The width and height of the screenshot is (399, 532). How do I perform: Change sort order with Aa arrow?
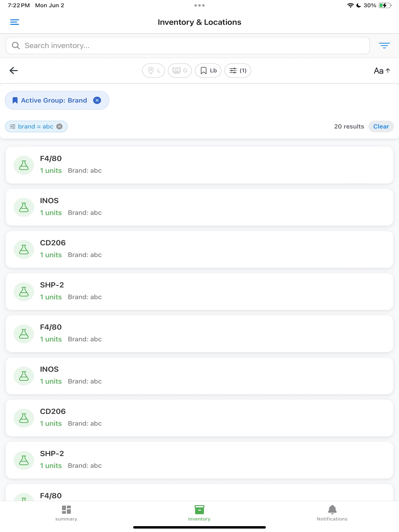click(x=382, y=71)
